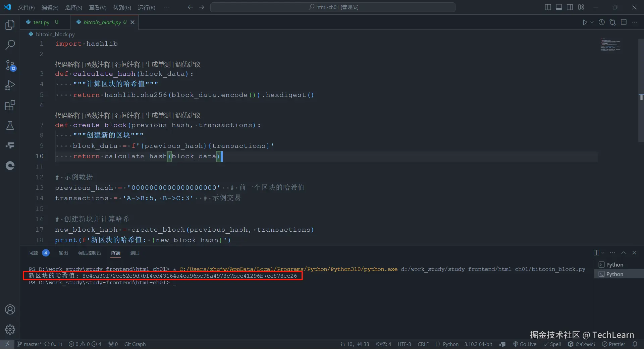Maximize the panel with the up chevron
The image size is (644, 349).
tap(624, 253)
